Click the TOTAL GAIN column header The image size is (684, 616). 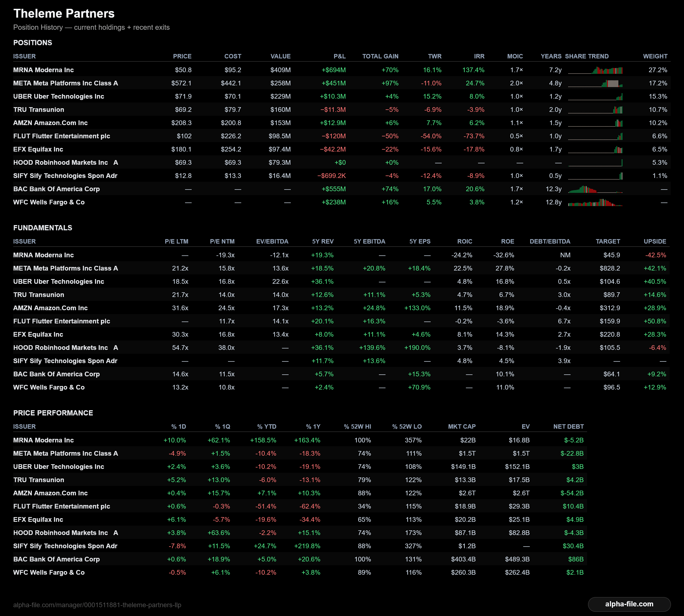(x=380, y=56)
